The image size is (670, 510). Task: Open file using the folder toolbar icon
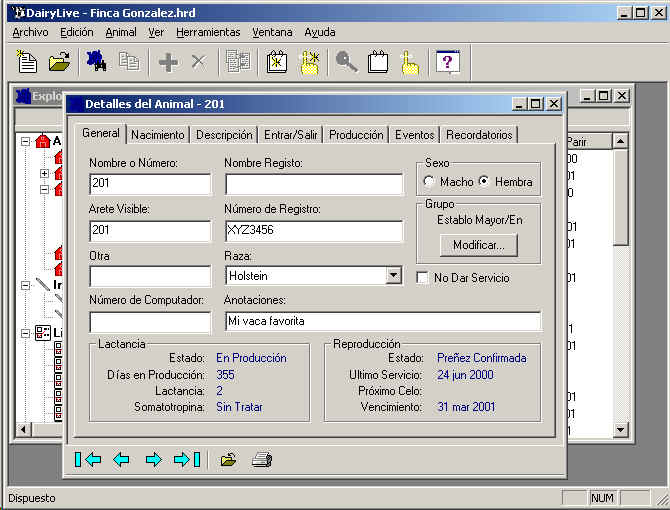pyautogui.click(x=59, y=62)
